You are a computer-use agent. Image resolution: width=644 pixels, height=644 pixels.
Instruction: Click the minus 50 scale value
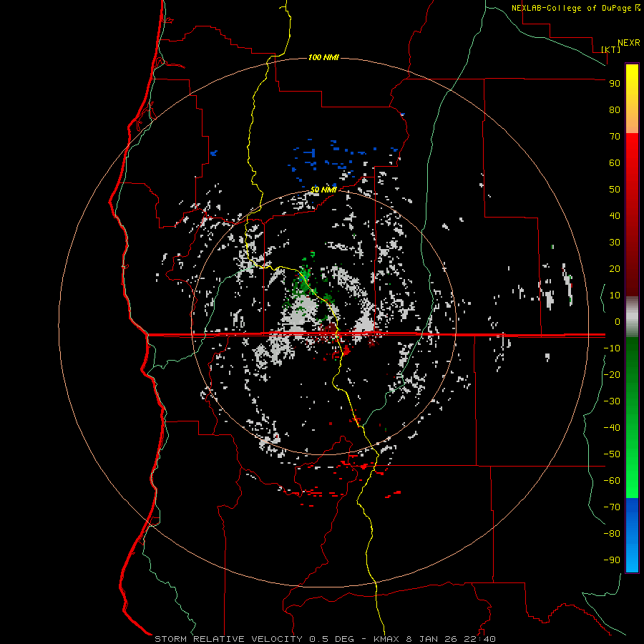click(612, 454)
